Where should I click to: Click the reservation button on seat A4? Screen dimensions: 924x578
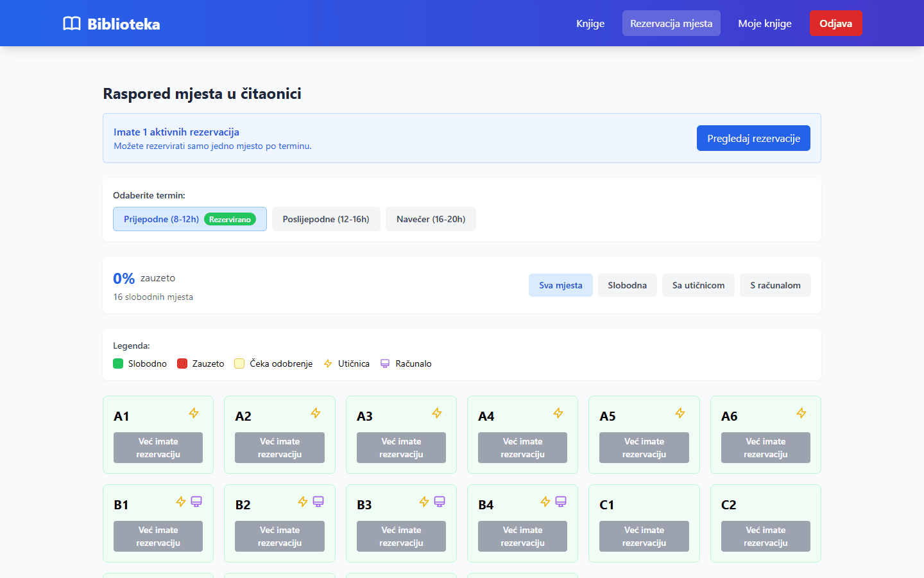point(522,448)
